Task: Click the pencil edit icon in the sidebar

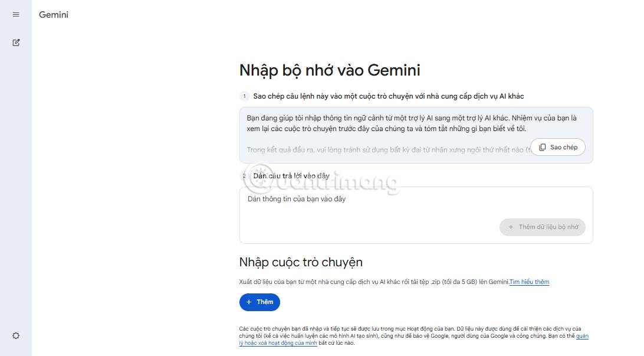Action: pyautogui.click(x=15, y=43)
